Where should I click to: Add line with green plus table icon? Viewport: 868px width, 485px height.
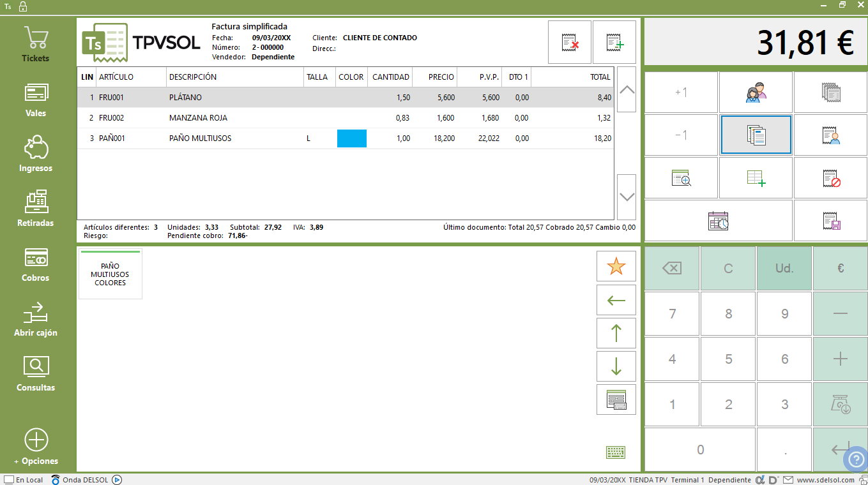(x=756, y=178)
